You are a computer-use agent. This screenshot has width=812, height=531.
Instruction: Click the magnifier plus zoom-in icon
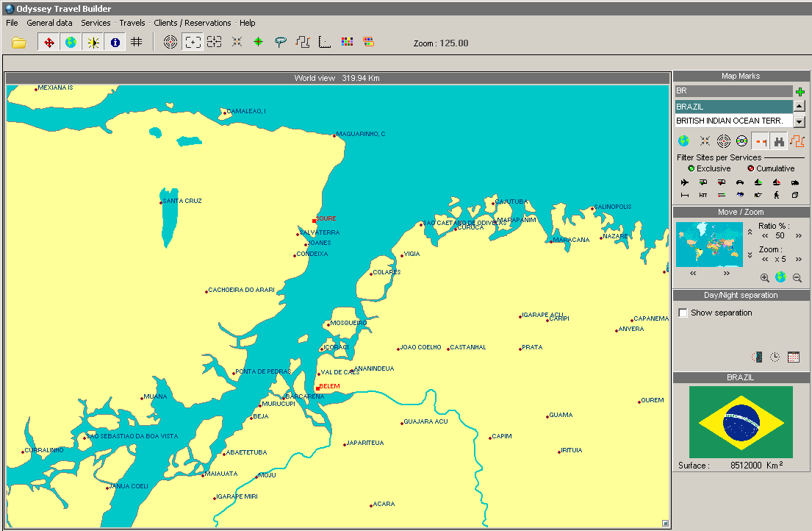765,278
